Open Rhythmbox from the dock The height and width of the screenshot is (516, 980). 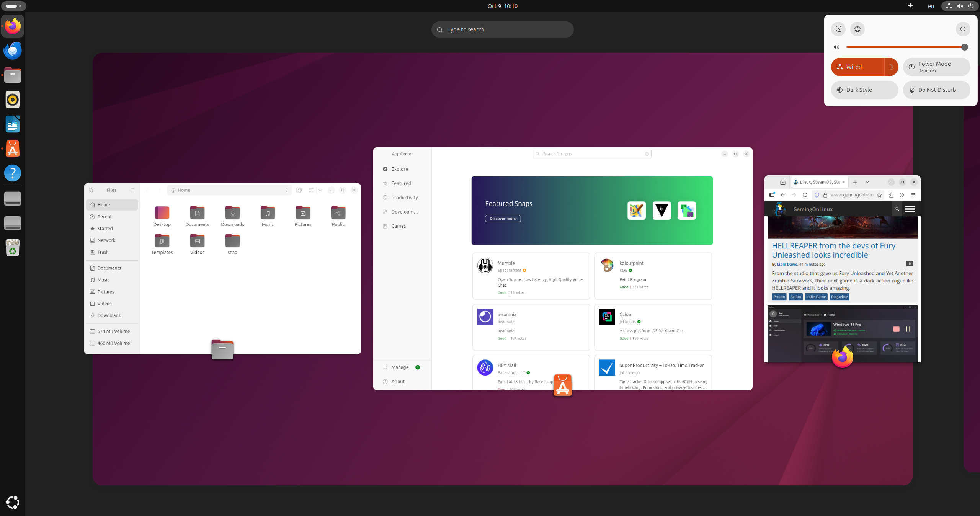pos(13,100)
